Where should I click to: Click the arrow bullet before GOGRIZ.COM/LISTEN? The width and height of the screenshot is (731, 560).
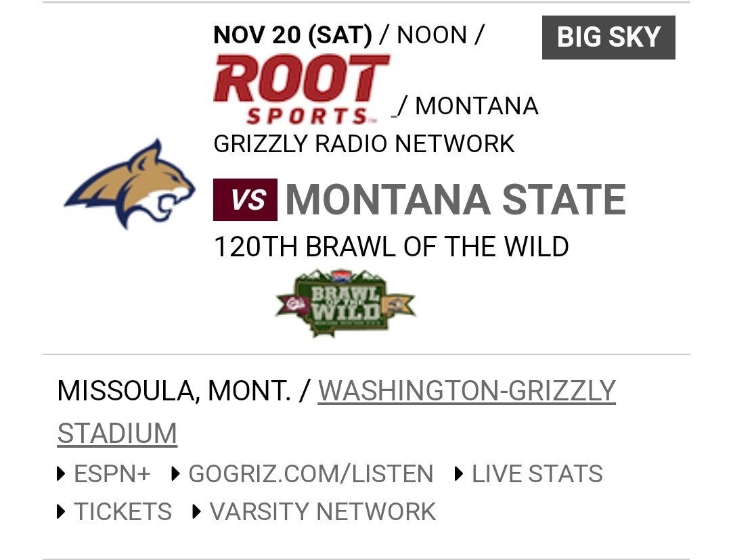pyautogui.click(x=176, y=474)
